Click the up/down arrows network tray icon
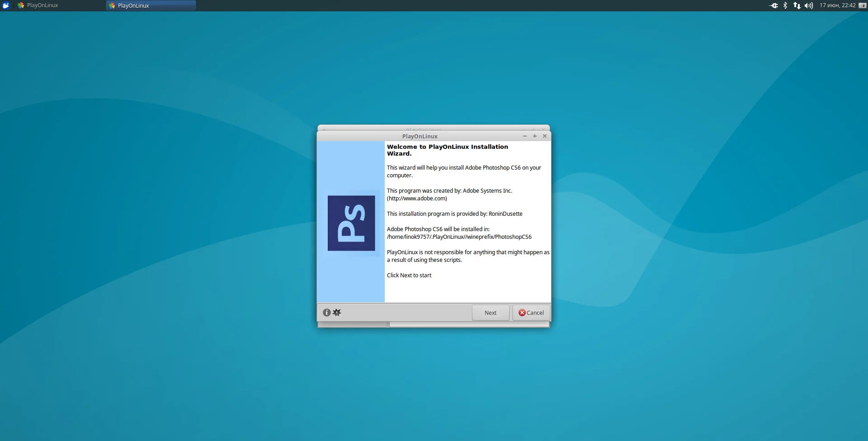The image size is (868, 441). pos(797,5)
